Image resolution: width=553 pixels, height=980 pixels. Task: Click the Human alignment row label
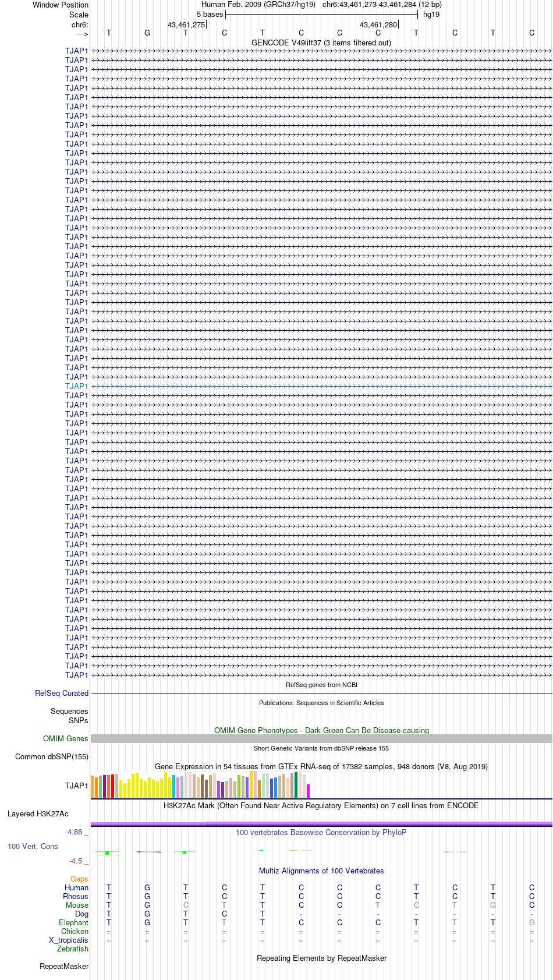(76, 887)
